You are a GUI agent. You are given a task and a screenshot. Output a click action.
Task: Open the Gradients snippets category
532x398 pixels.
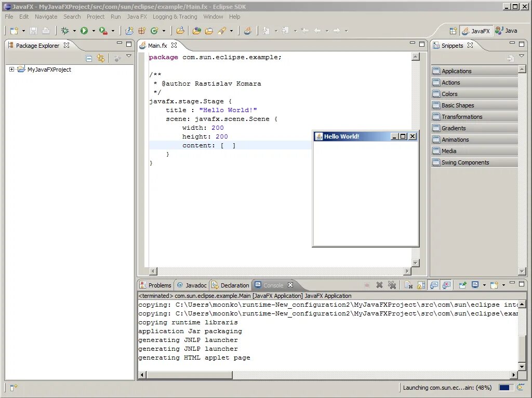474,128
